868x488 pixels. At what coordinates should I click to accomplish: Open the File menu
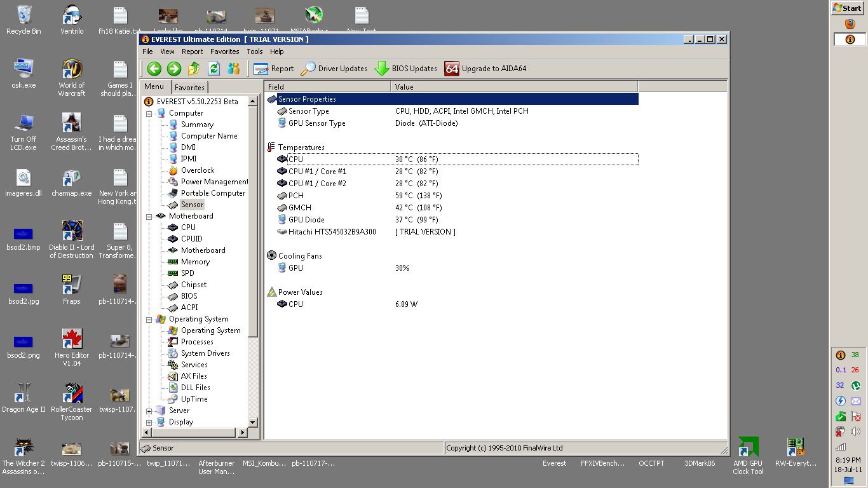pos(147,51)
